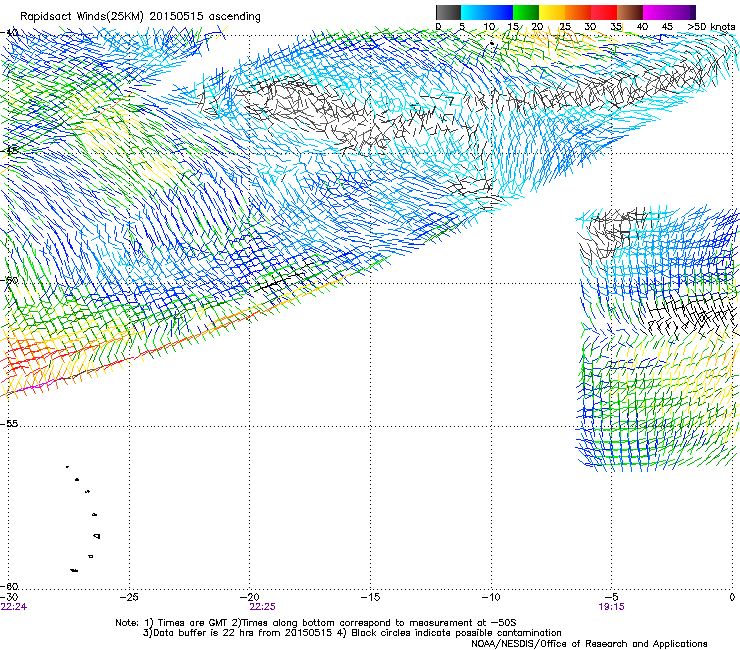The image size is (740, 650).
Task: Click the gray 0-5 knots color swatch
Action: pos(448,12)
